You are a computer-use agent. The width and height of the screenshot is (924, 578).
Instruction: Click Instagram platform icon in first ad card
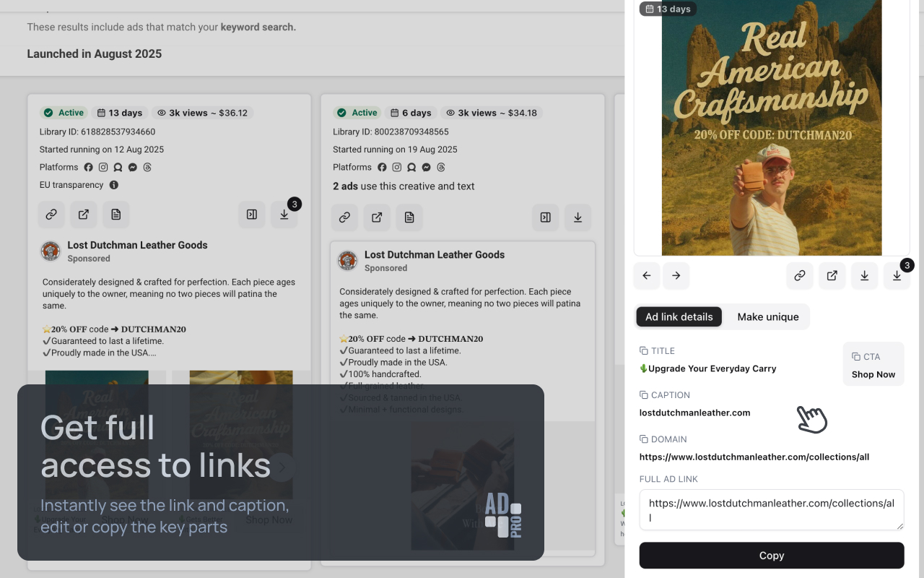(103, 168)
